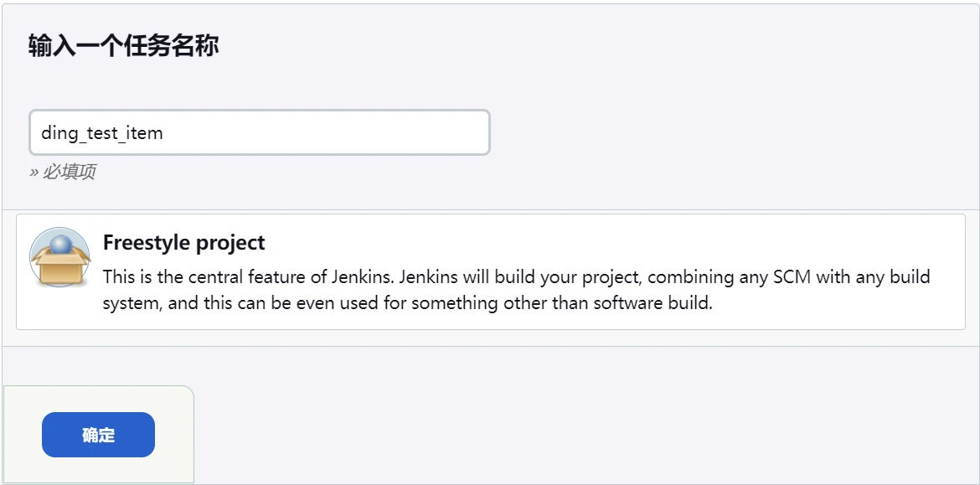Focus the task name input field
The image size is (980, 485).
click(259, 132)
